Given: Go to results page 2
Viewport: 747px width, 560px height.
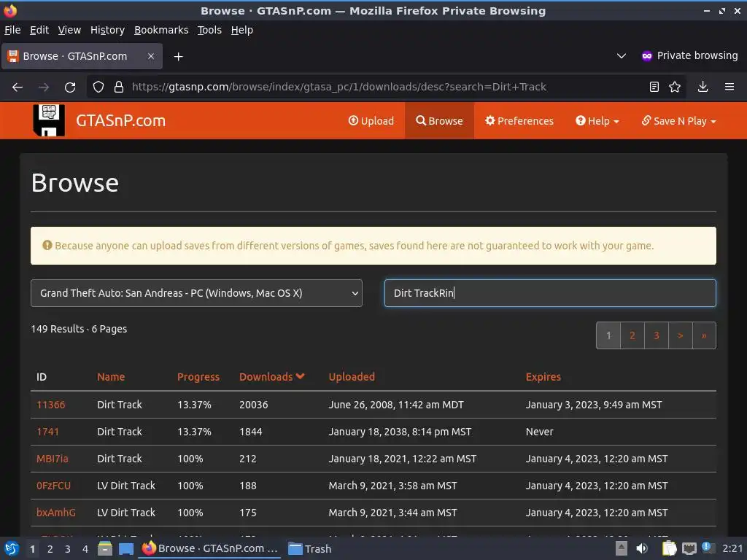Looking at the screenshot, I should coord(632,335).
